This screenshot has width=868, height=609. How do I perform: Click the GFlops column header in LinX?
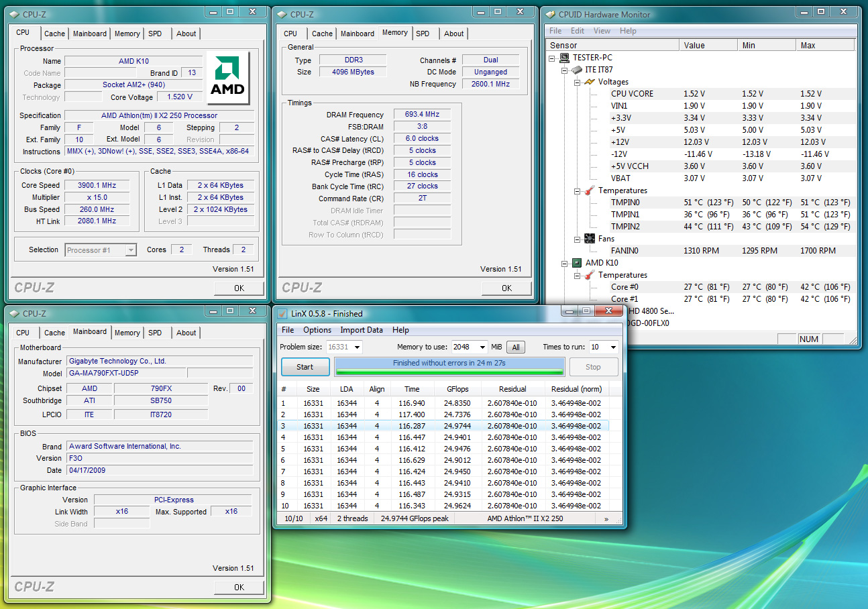click(x=457, y=389)
